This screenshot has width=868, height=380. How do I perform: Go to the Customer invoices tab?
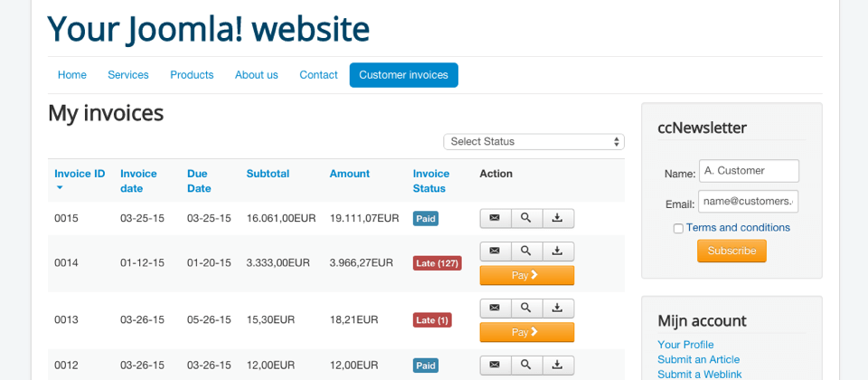[x=403, y=75]
